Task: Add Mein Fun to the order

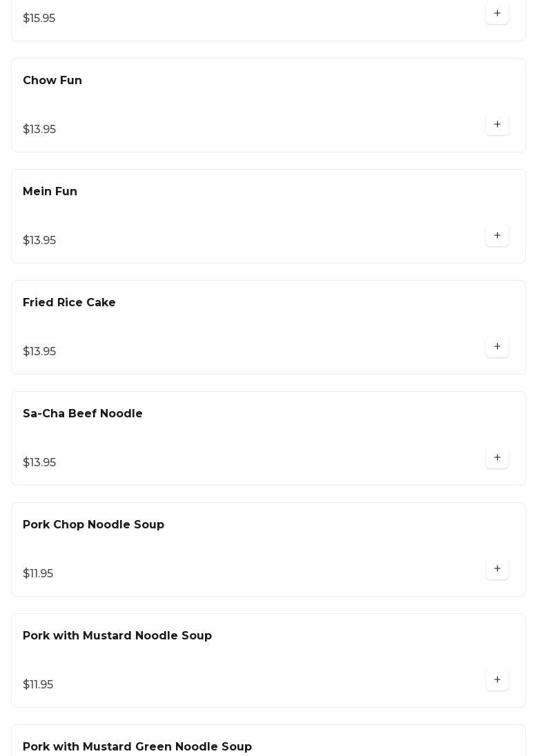Action: 497,236
